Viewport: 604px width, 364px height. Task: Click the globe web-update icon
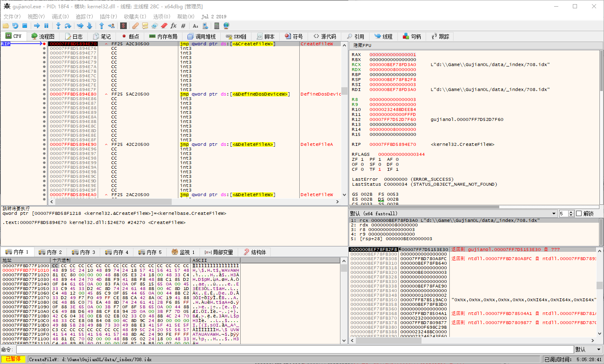[227, 26]
